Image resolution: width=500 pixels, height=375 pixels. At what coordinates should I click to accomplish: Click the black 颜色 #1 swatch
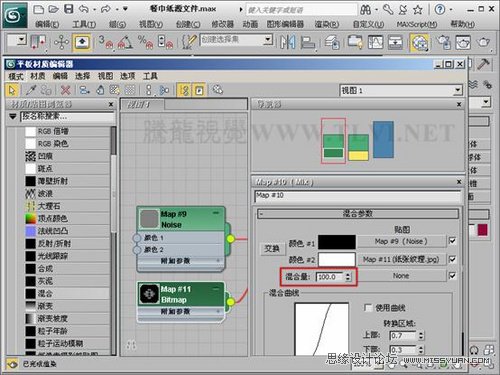click(x=337, y=242)
